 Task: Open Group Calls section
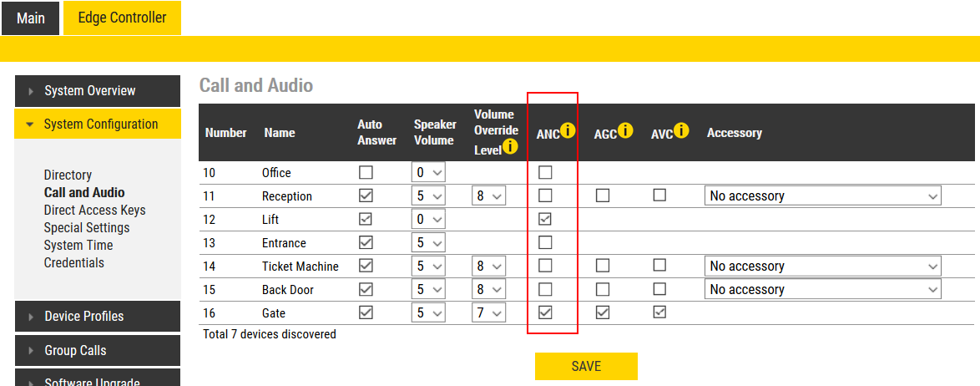click(97, 351)
